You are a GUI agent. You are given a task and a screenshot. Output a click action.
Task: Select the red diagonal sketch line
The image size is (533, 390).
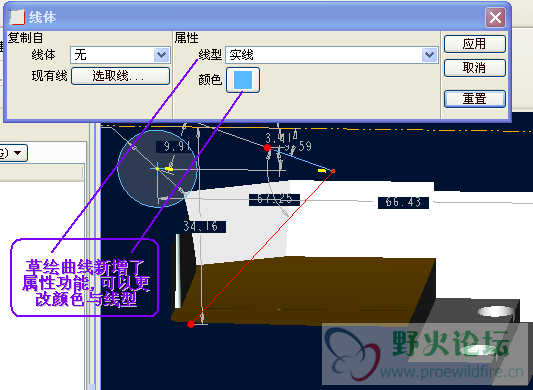(x=262, y=248)
